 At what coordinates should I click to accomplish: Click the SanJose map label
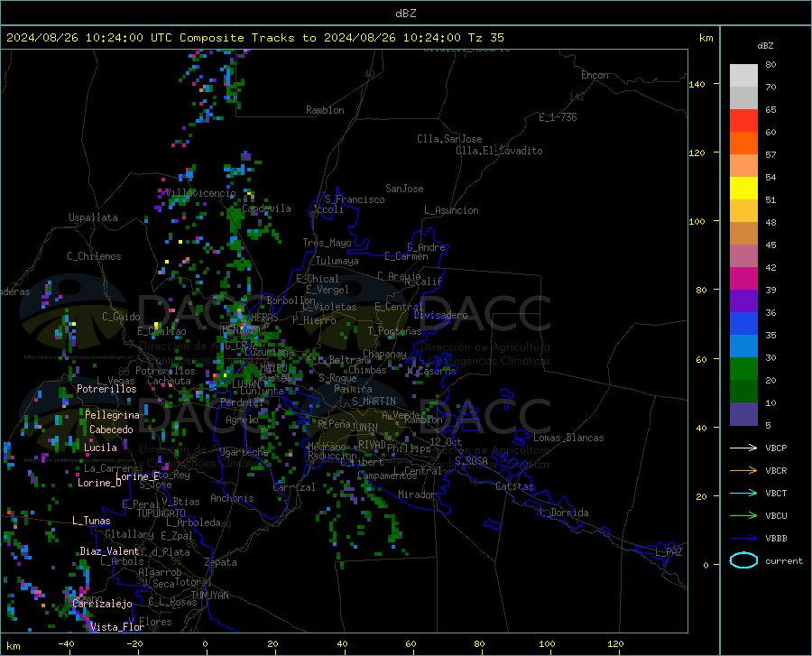point(404,189)
